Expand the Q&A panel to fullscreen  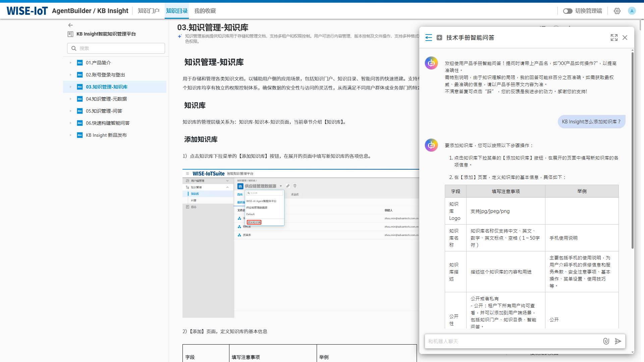pyautogui.click(x=614, y=38)
